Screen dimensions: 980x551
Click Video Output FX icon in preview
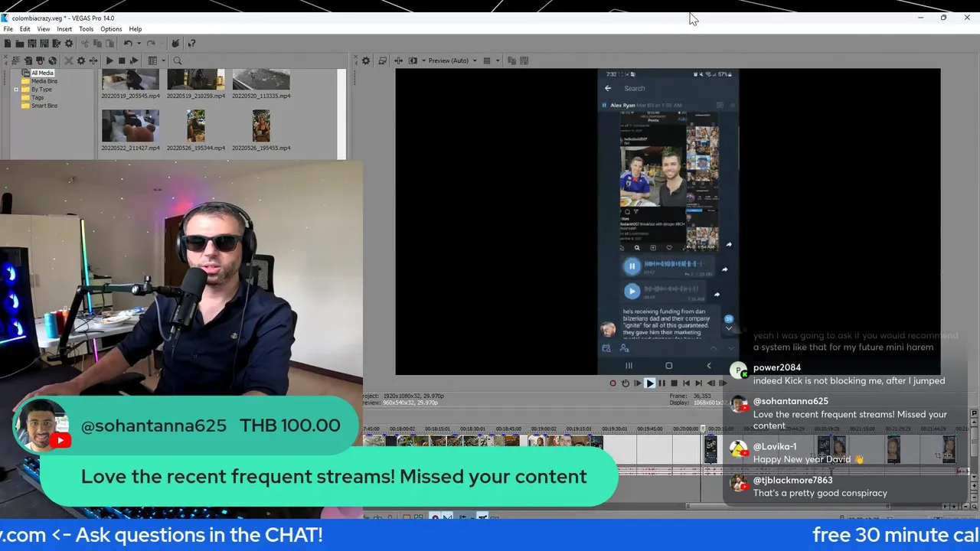pyautogui.click(x=398, y=60)
